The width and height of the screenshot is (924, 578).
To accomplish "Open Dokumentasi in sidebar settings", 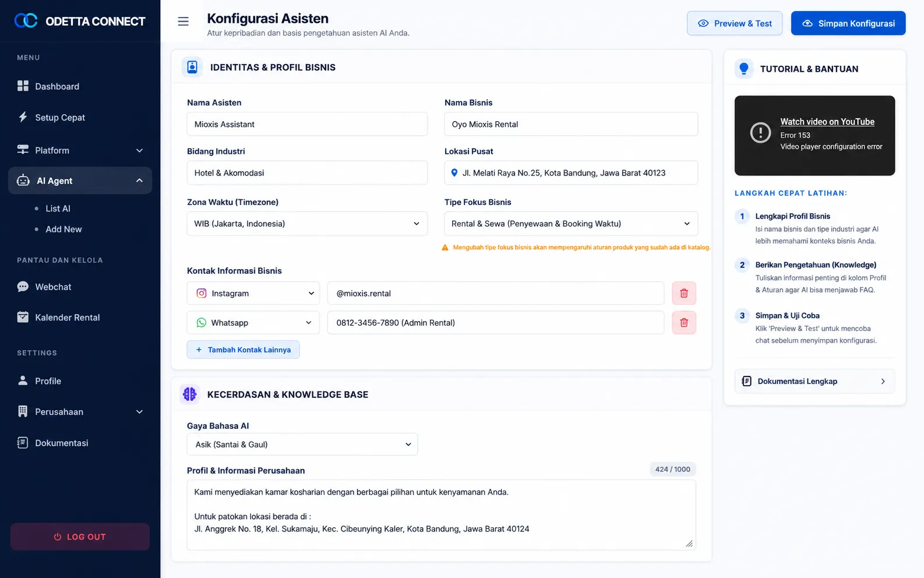I will coord(80,443).
